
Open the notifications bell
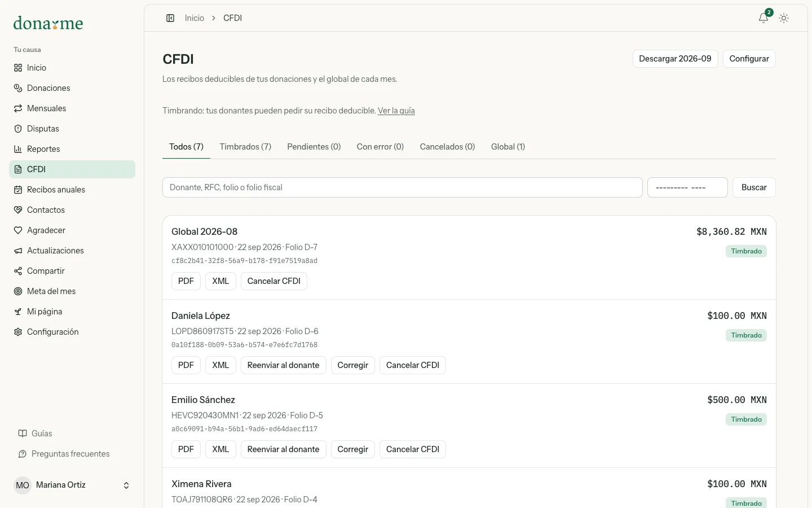pos(764,18)
